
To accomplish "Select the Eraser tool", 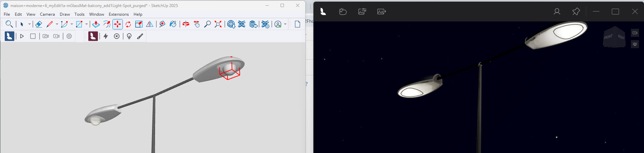I will click(x=39, y=24).
